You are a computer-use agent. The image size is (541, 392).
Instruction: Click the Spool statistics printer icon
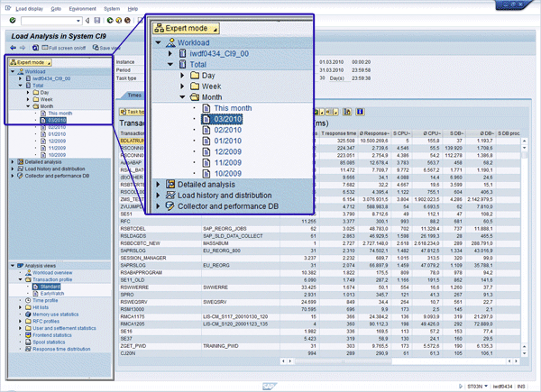[28, 342]
